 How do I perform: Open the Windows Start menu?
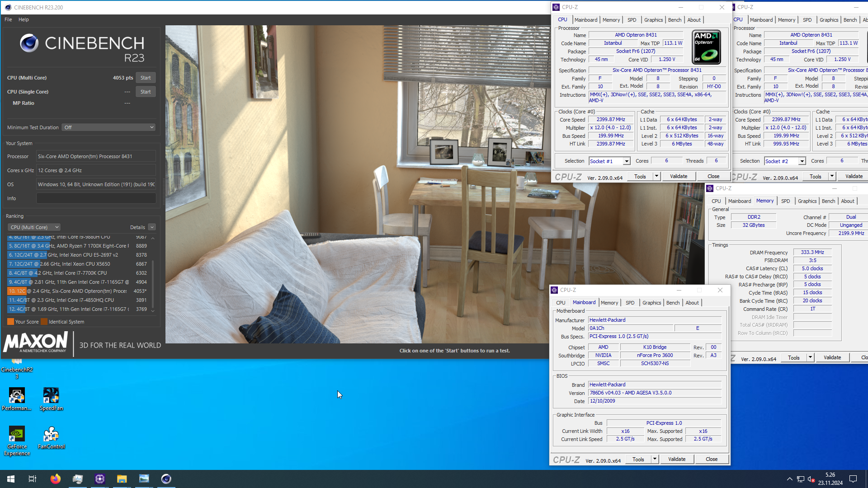click(11, 479)
